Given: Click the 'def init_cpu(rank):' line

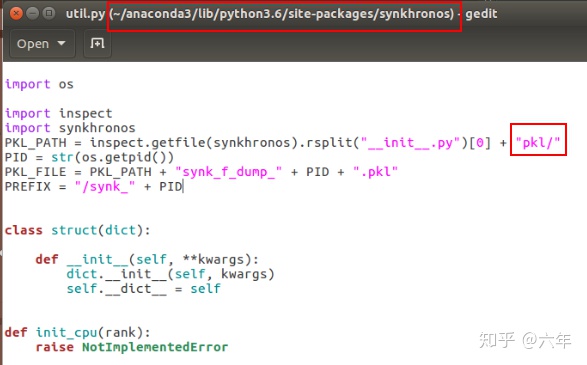Looking at the screenshot, I should [77, 332].
